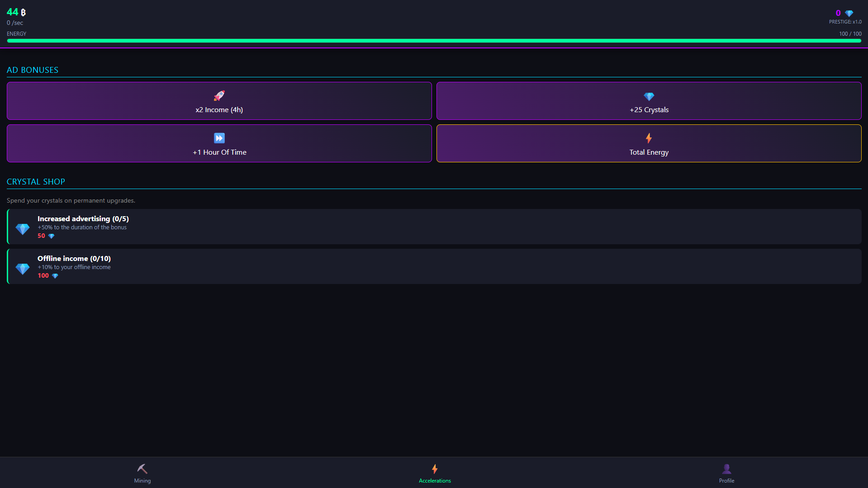This screenshot has width=868, height=488.
Task: Click the diamond icon on +25 Crystals
Action: coord(649,96)
